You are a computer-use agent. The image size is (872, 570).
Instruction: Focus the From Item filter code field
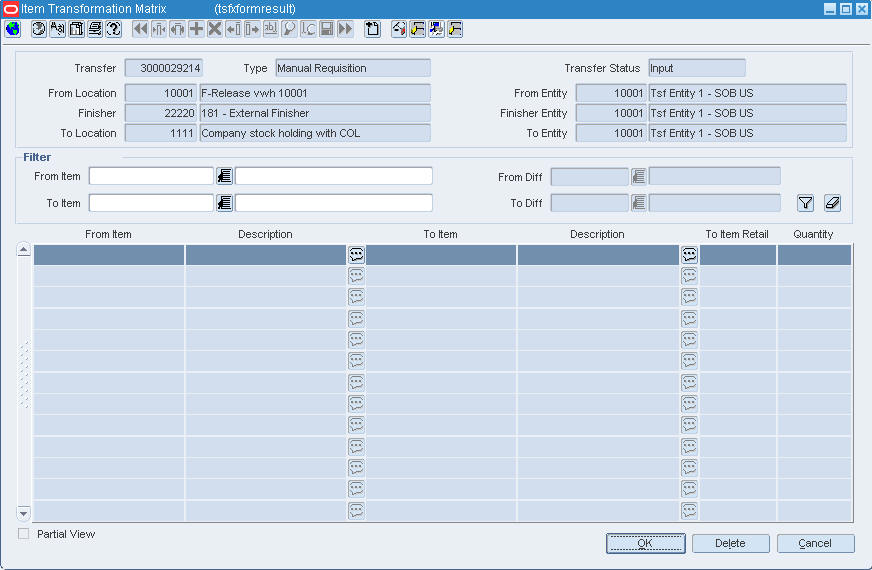click(151, 176)
